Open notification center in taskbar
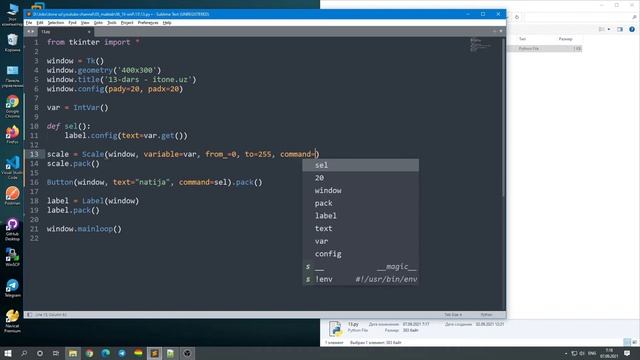 point(627,353)
